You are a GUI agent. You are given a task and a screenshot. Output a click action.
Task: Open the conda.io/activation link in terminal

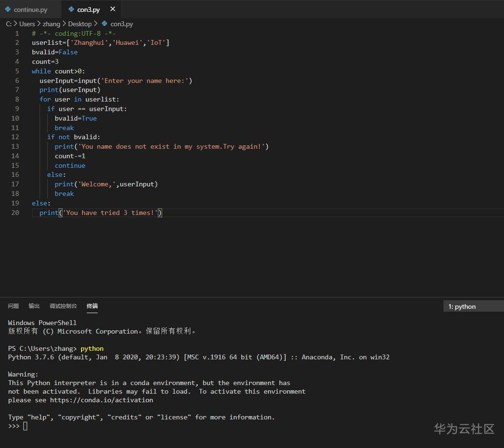(102, 400)
